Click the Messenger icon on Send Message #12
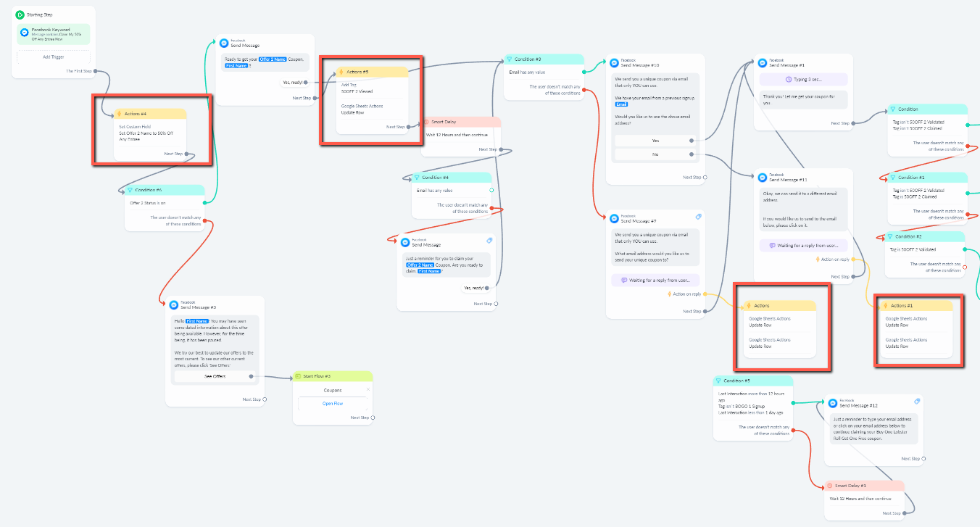This screenshot has width=980, height=527. click(833, 403)
